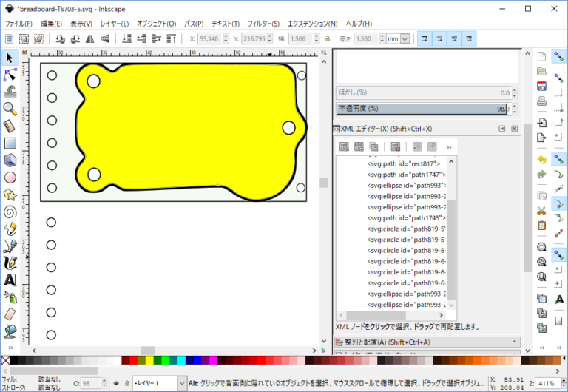
Task: Activate the Text tool
Action: click(x=10, y=280)
